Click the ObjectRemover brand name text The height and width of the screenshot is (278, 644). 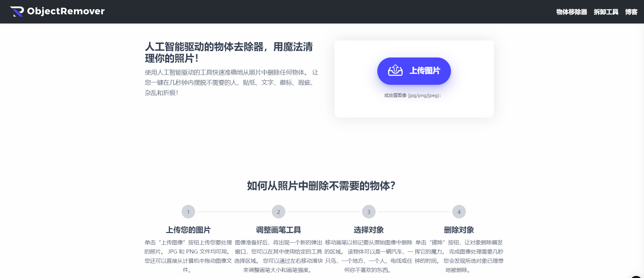tap(66, 11)
